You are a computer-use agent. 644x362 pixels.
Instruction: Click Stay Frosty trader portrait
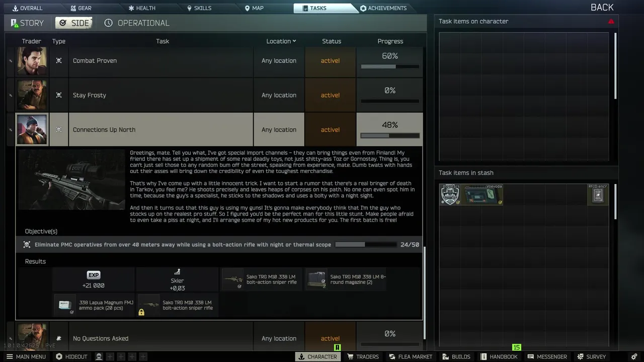(32, 95)
